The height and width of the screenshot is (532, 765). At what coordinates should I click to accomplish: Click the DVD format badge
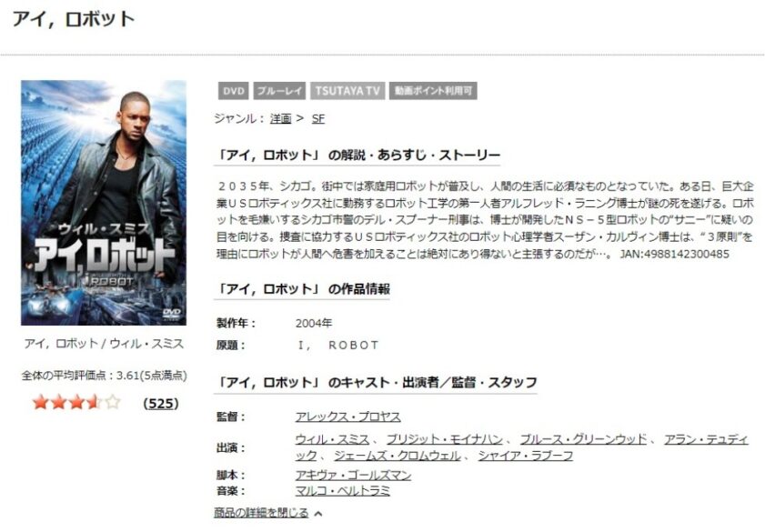pos(233,91)
